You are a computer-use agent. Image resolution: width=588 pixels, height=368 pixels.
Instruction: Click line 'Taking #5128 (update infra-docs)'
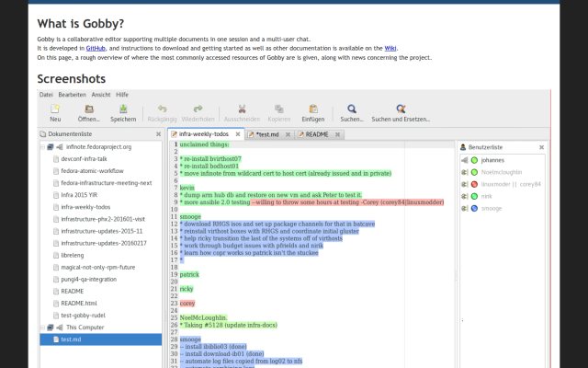(229, 325)
